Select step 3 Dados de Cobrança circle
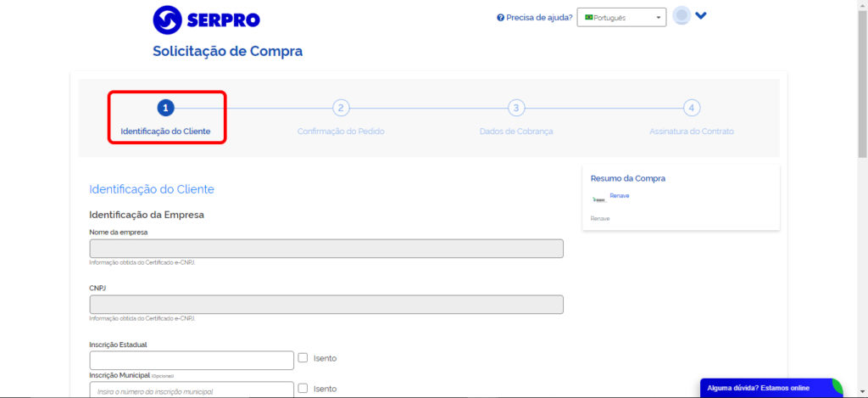This screenshot has height=398, width=868. (516, 108)
